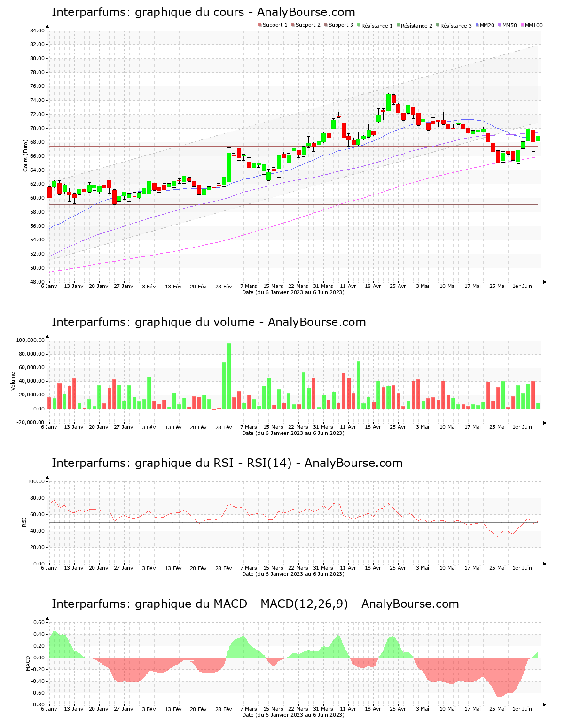Click '11 Avr' date under volume chart
This screenshot has height=728, width=564.
[x=348, y=427]
